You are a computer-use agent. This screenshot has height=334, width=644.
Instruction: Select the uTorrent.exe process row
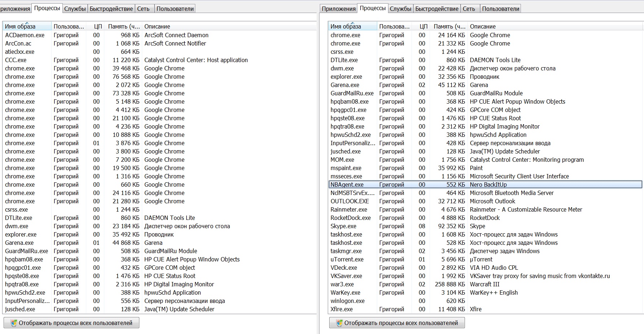(x=347, y=259)
